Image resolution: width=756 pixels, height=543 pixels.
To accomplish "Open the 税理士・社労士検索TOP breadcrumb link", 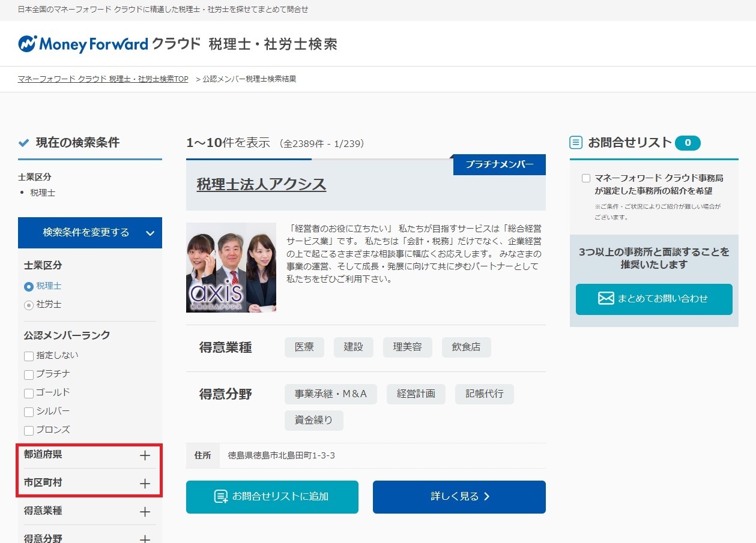I will (103, 79).
